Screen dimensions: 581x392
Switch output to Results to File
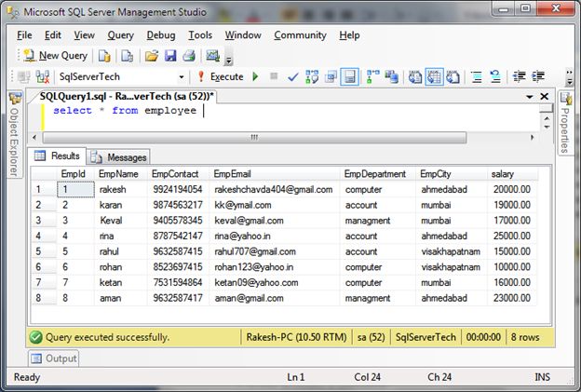(x=453, y=76)
